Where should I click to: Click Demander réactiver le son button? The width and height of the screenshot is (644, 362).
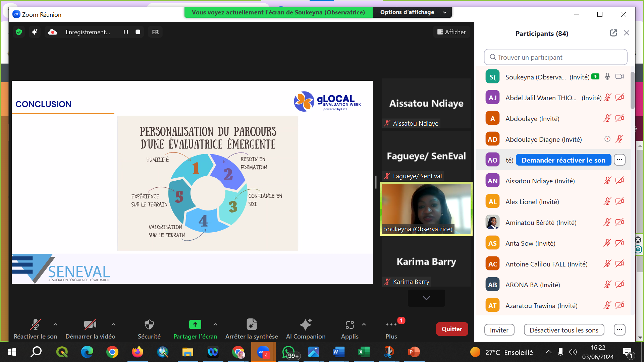[563, 160]
